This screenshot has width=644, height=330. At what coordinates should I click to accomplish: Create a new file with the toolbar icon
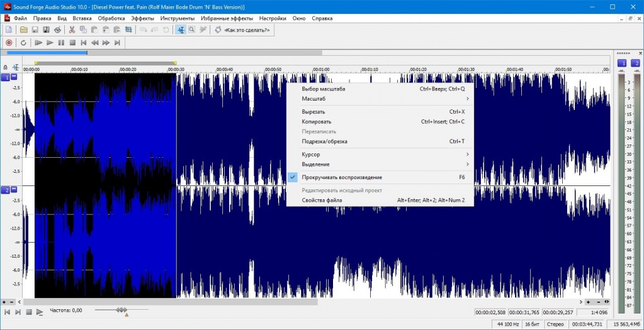tap(9, 30)
